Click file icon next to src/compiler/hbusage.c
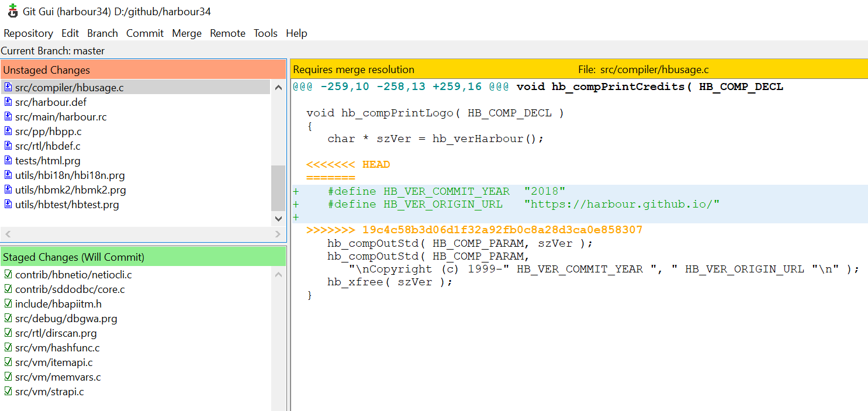The width and height of the screenshot is (868, 411). (8, 87)
